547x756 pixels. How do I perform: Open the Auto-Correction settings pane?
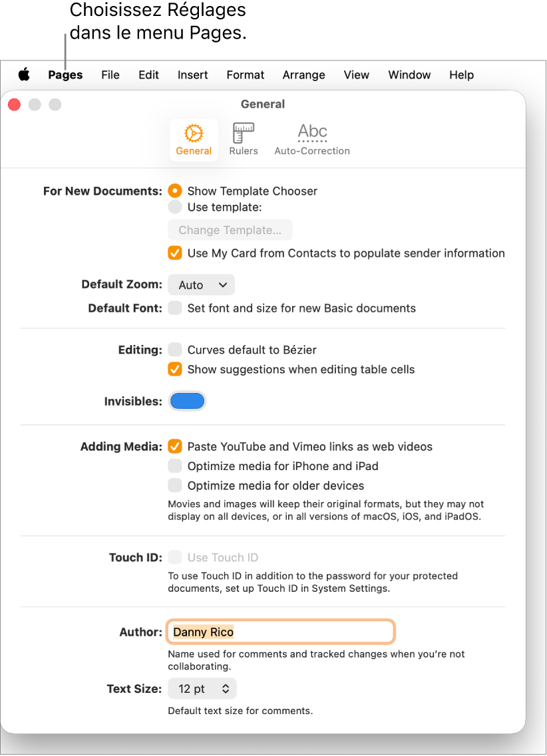(311, 140)
